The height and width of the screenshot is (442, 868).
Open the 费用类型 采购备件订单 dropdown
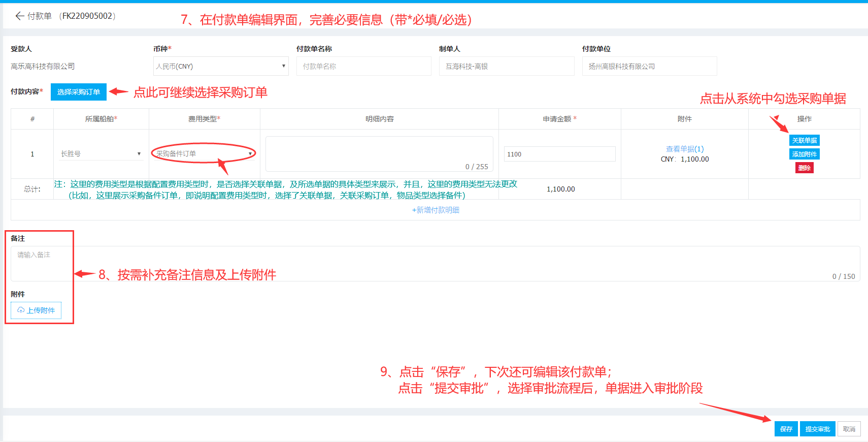pyautogui.click(x=204, y=153)
